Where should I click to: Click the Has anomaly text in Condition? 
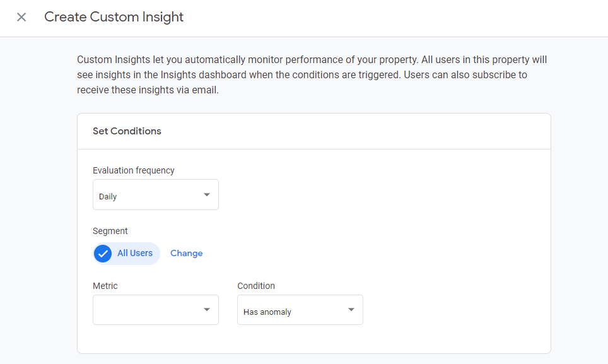(267, 312)
